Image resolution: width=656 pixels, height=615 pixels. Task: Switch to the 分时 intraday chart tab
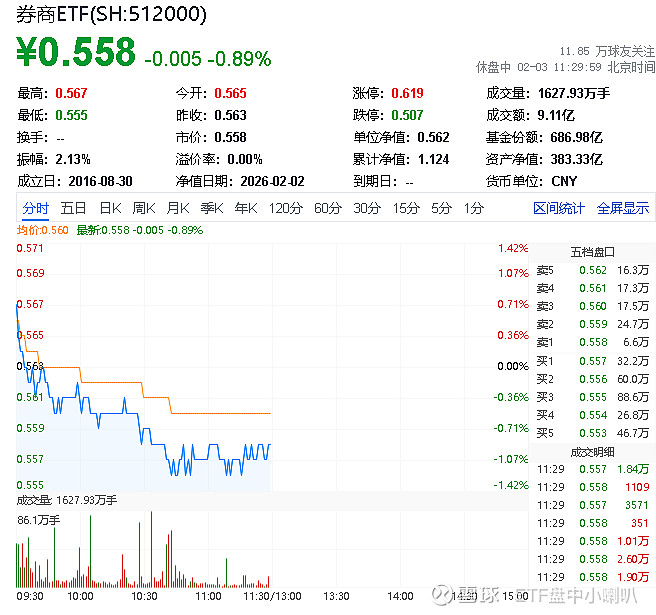click(x=35, y=208)
